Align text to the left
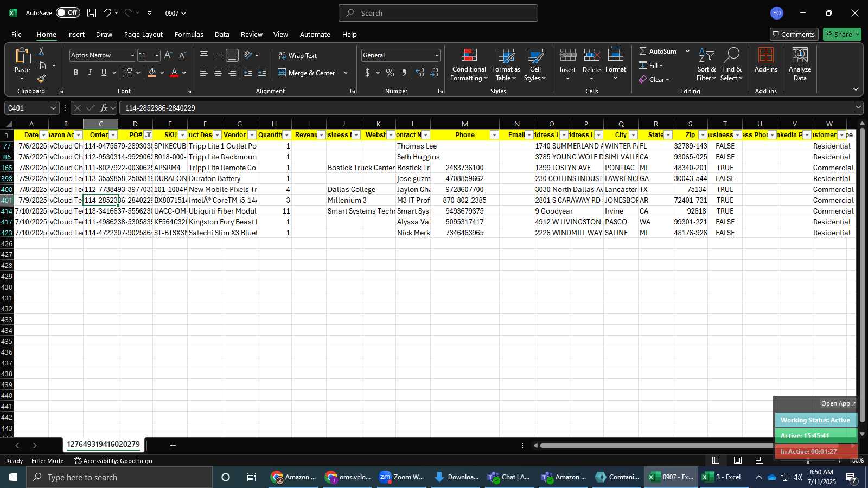 tap(204, 73)
